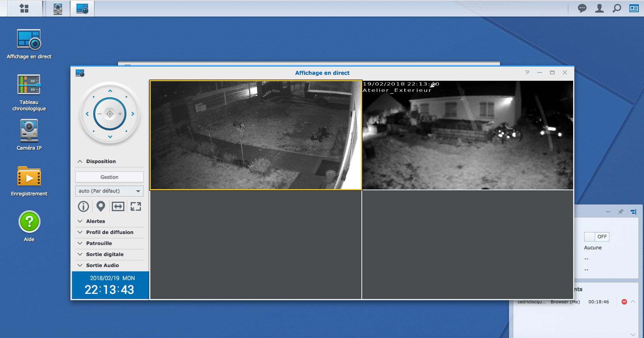This screenshot has height=338, width=644.
Task: Dock the widget panel icon
Action: pos(633,212)
